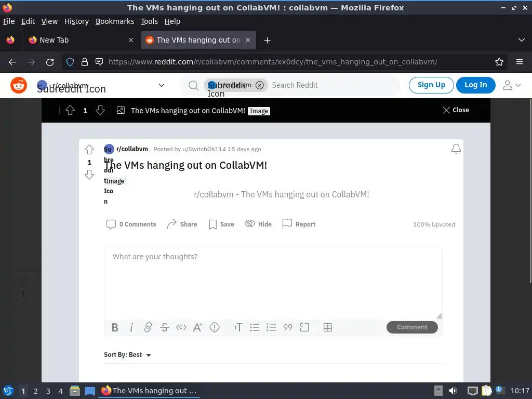
Task: Open the Tools menu
Action: (149, 21)
